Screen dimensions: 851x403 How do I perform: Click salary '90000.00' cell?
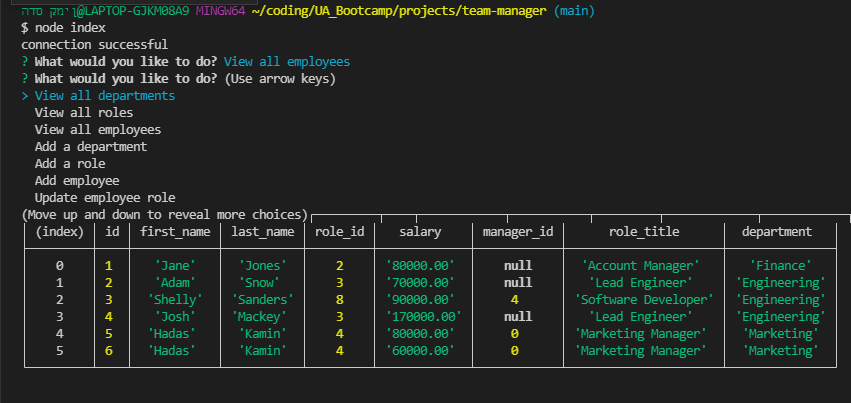pyautogui.click(x=420, y=299)
